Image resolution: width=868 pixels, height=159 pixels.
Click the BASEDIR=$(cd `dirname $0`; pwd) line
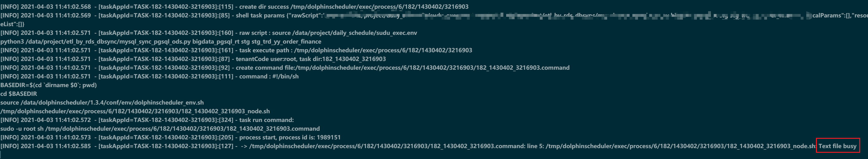[49, 85]
